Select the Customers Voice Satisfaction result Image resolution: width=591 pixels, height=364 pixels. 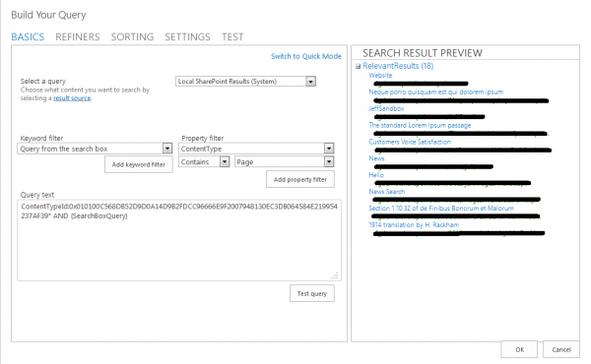(410, 142)
